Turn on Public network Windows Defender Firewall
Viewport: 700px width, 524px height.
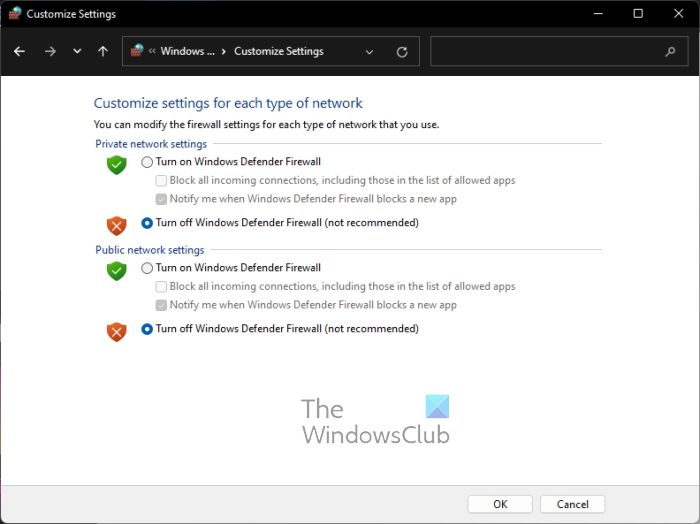[148, 268]
